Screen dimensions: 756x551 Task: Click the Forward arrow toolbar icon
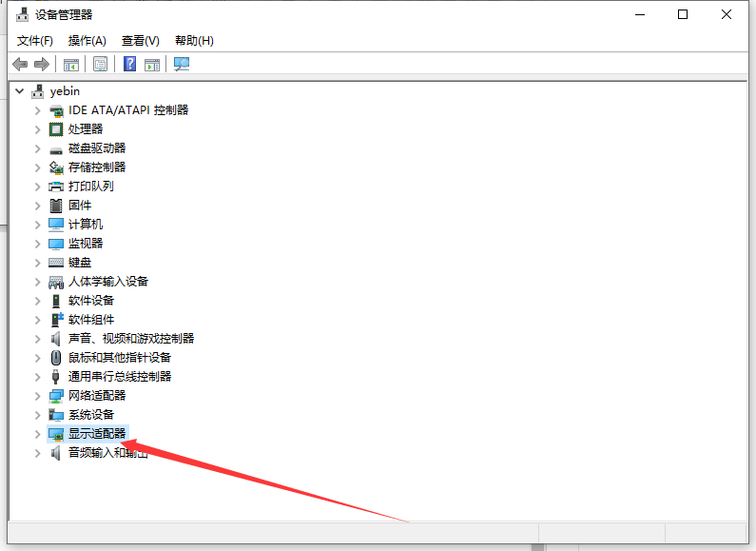tap(41, 64)
